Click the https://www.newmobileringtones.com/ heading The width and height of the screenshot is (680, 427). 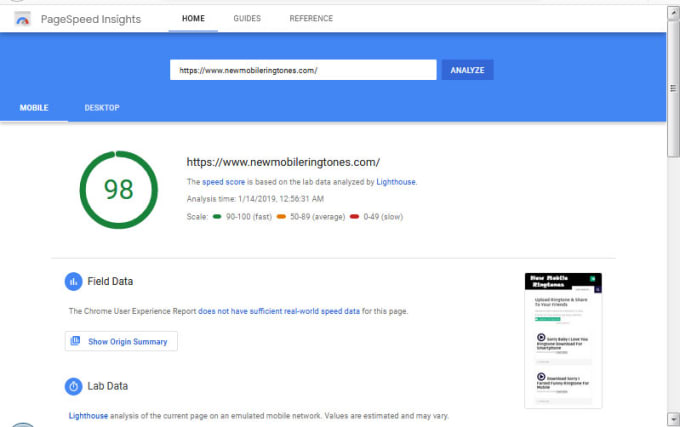point(283,163)
